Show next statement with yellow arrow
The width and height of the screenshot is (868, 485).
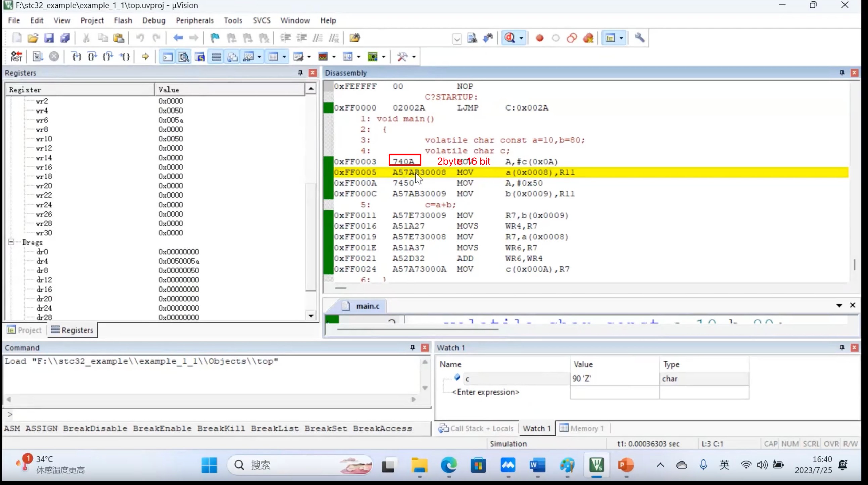coord(145,57)
